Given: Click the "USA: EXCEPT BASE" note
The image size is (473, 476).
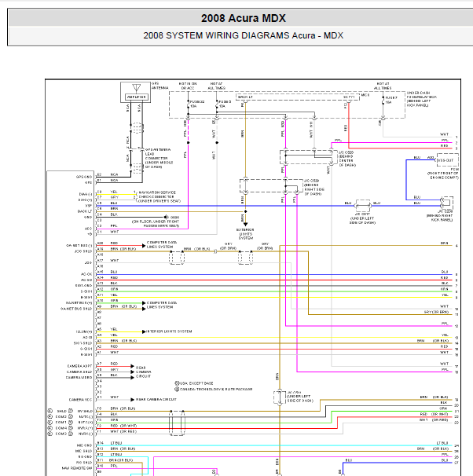Looking at the screenshot, I should (x=196, y=383).
